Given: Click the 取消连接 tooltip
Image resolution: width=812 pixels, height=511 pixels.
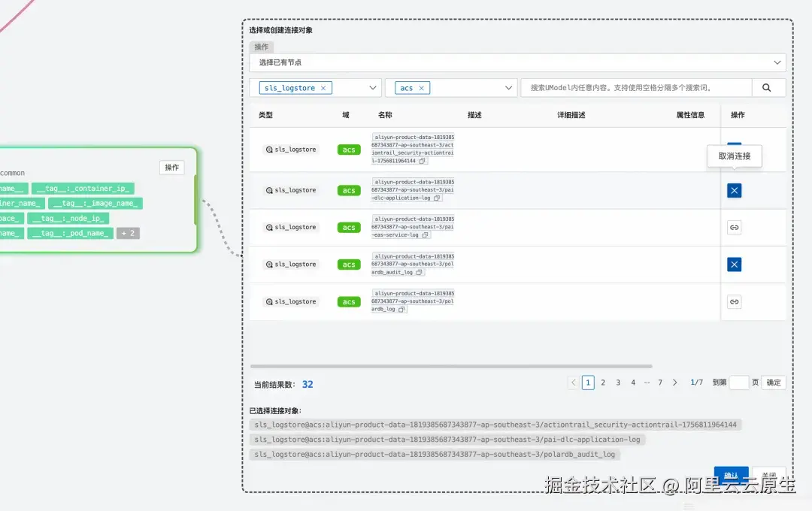Looking at the screenshot, I should tap(735, 156).
